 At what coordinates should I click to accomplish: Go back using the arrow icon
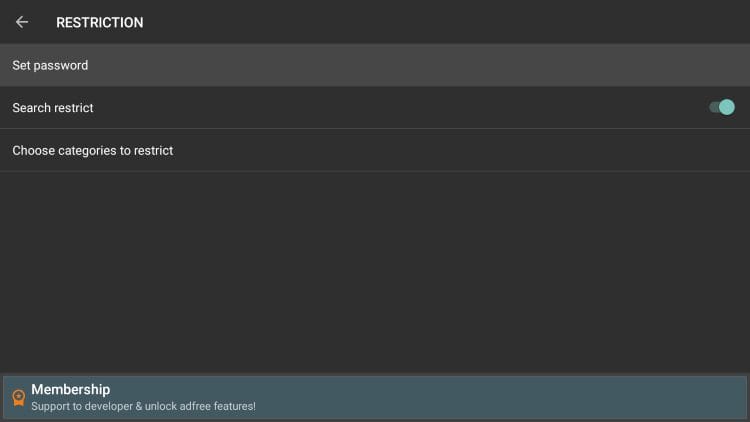[22, 22]
